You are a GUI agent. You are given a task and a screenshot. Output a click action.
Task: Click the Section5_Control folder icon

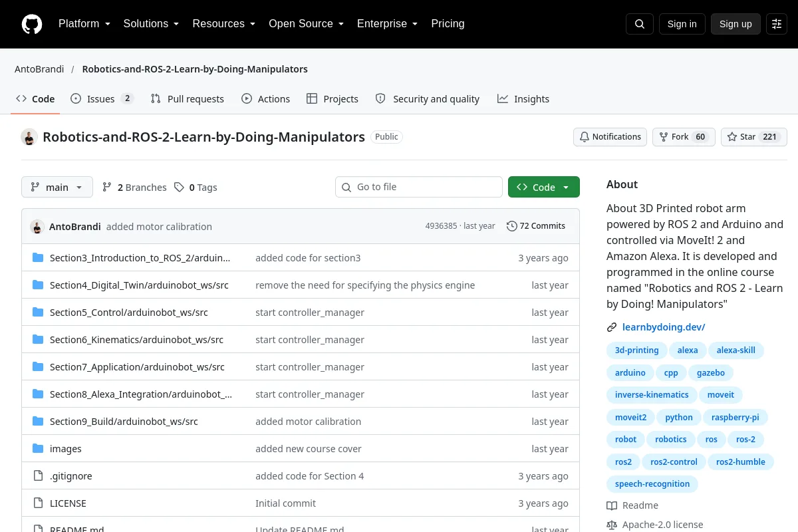coord(38,313)
